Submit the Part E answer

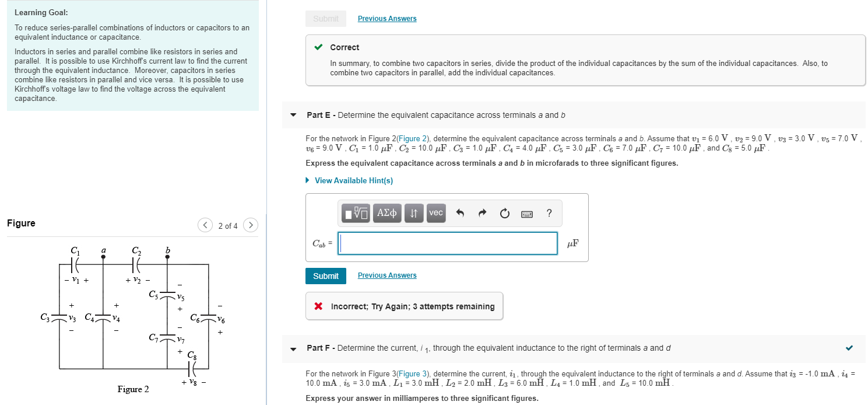(x=325, y=275)
